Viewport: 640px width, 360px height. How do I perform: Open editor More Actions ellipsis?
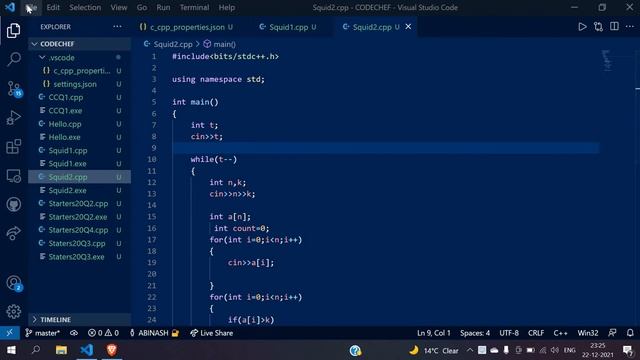(630, 27)
